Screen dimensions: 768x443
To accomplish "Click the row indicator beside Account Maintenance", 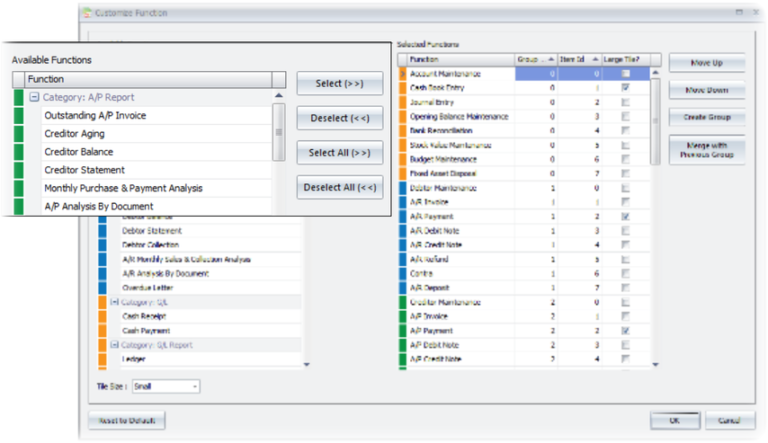I will point(403,73).
